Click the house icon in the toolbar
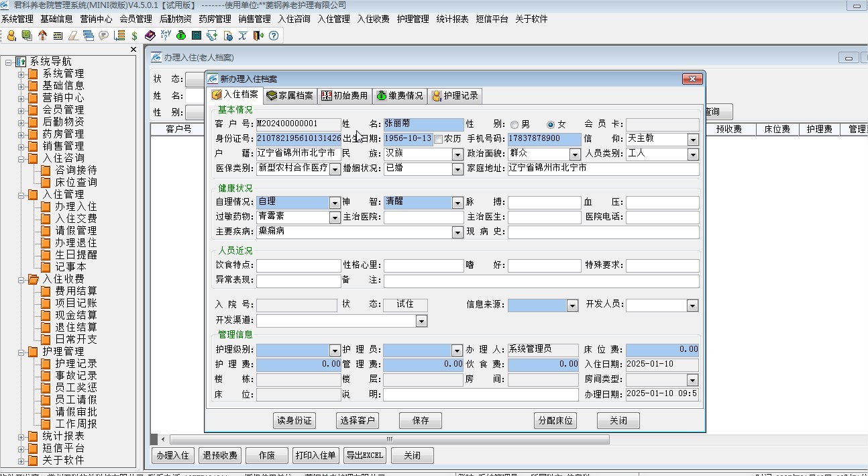 (x=42, y=36)
